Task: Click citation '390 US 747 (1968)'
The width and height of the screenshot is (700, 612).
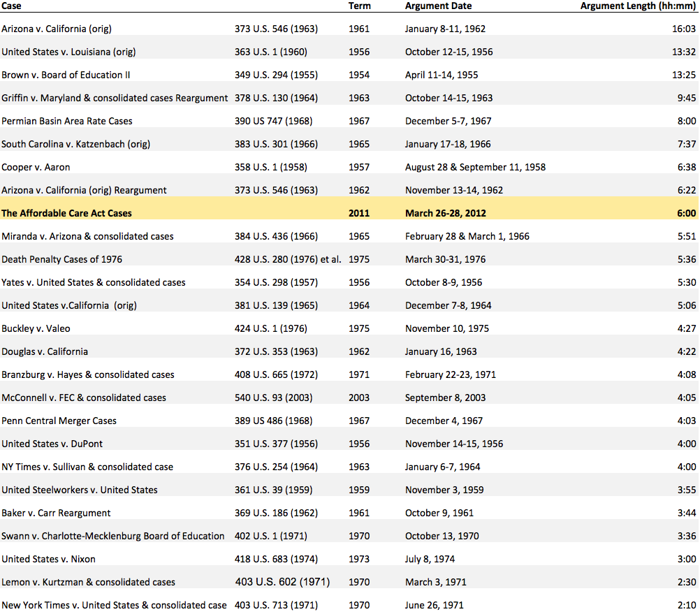Action: (274, 121)
